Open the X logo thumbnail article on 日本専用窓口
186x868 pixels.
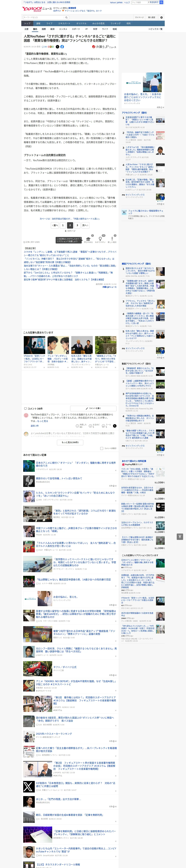click(x=29, y=787)
